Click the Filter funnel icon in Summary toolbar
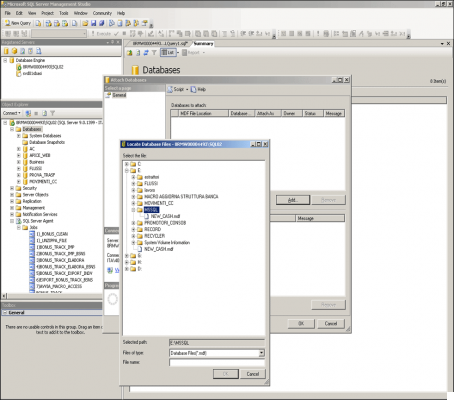Screen dimensions: 454x400 [x=154, y=52]
